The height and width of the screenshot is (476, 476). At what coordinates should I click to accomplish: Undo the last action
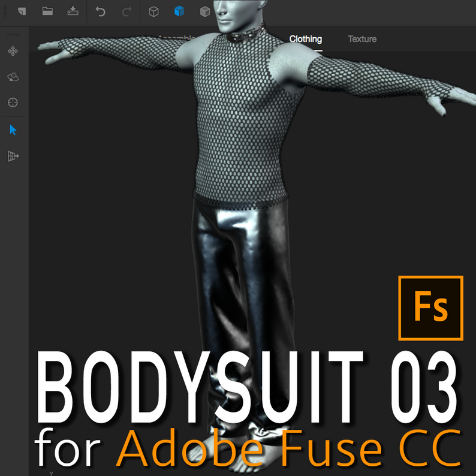pos(100,11)
